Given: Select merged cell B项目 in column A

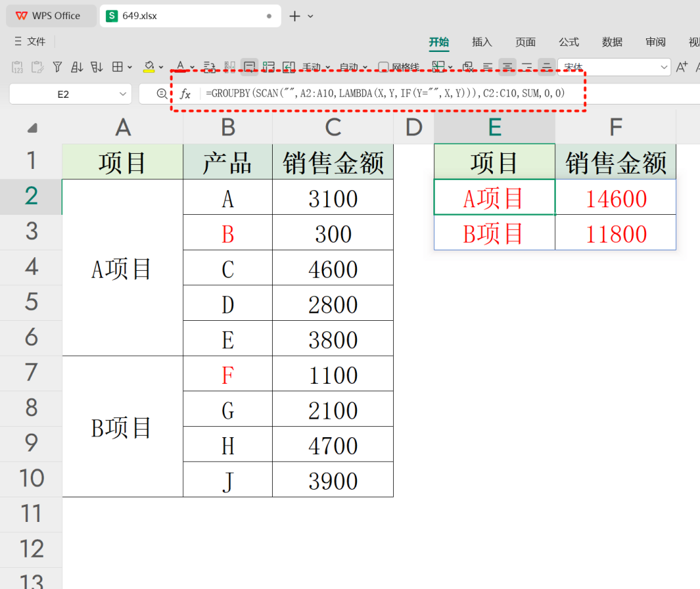Looking at the screenshot, I should tap(123, 426).
